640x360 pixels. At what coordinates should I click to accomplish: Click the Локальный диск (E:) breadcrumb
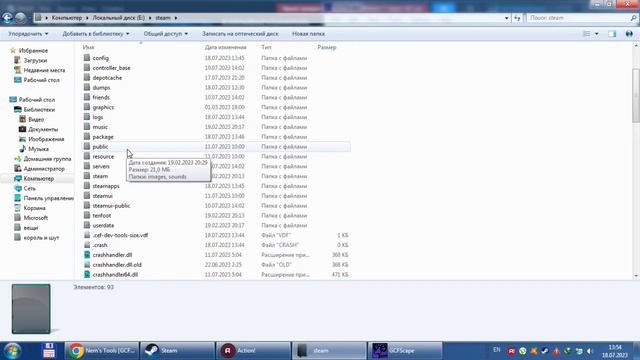coord(118,18)
